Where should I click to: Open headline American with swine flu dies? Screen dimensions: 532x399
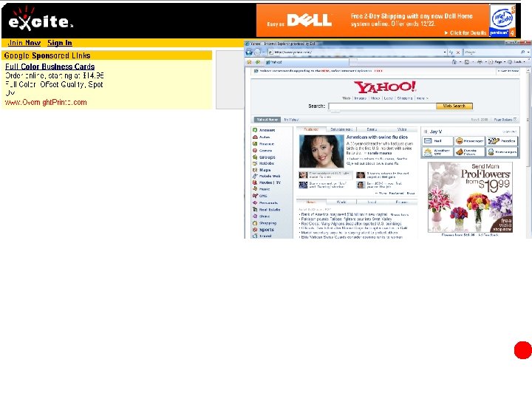pos(377,137)
